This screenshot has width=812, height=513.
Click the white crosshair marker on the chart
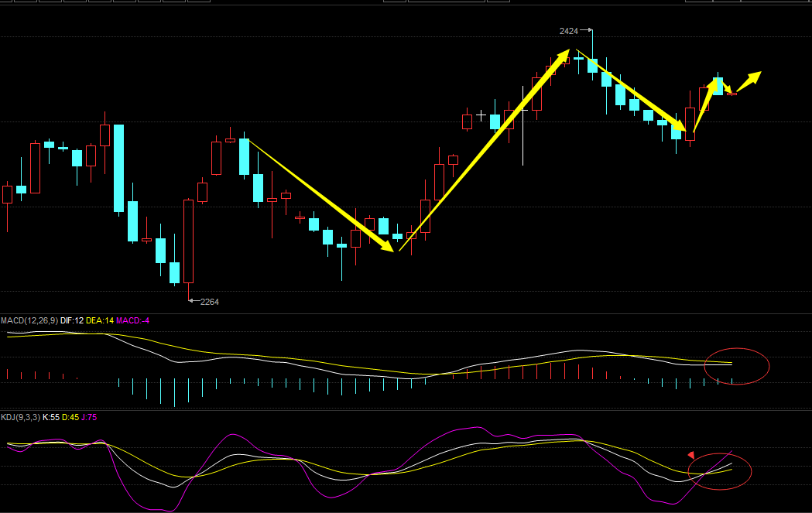[x=481, y=116]
